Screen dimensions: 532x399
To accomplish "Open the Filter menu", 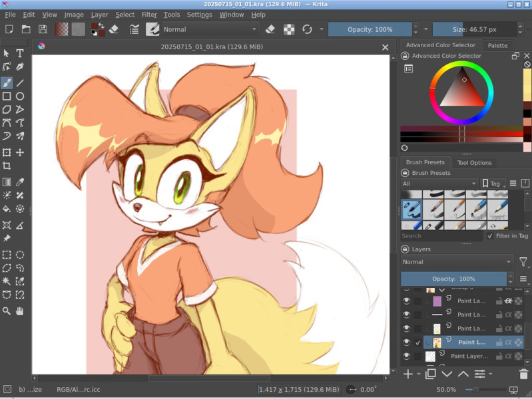I will [x=149, y=15].
